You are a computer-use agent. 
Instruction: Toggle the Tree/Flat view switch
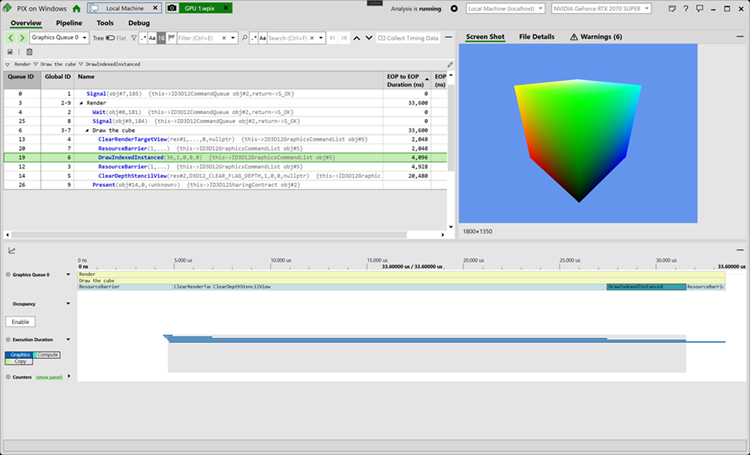pyautogui.click(x=110, y=38)
